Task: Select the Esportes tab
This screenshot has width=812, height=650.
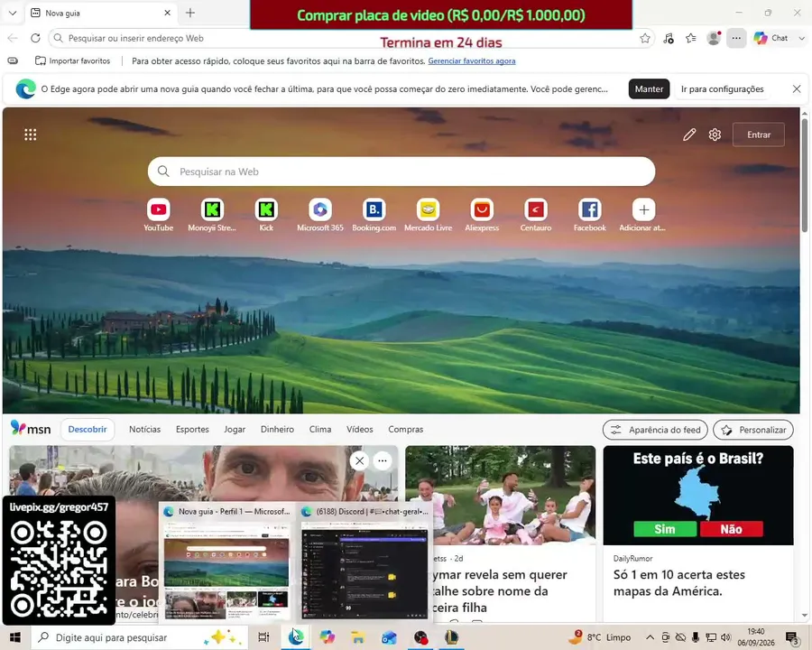Action: [x=192, y=429]
